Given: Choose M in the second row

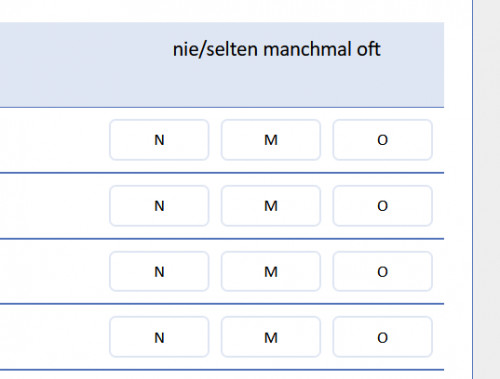Looking at the screenshot, I should [271, 206].
